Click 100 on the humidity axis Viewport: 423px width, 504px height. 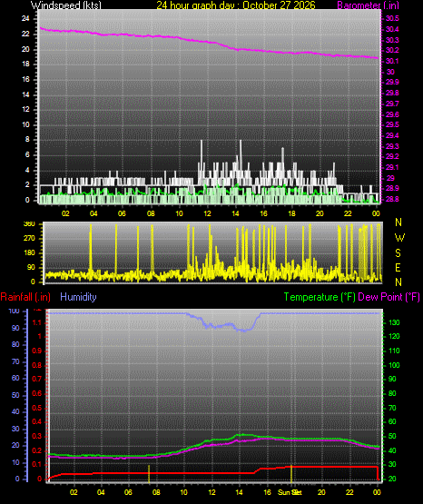[x=15, y=311]
